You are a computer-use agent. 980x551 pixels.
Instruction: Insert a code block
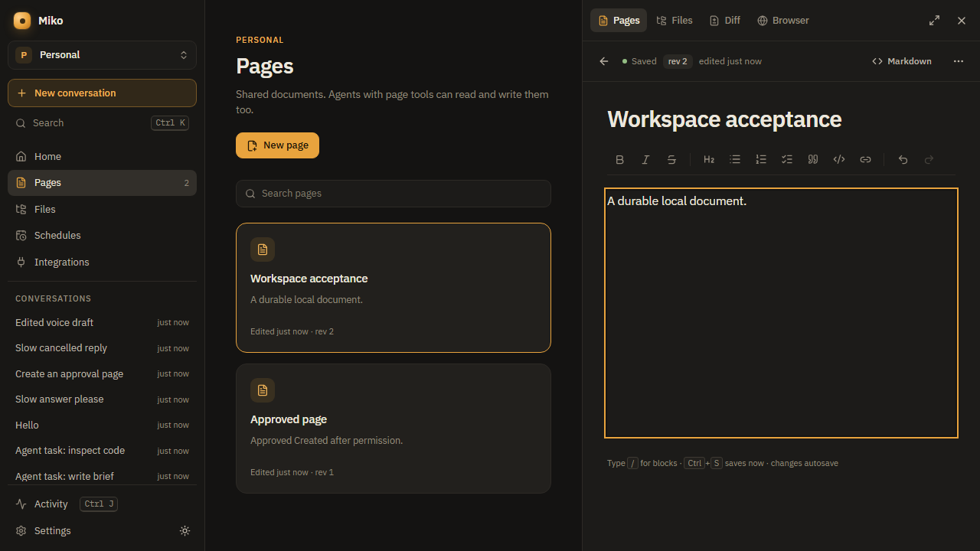[839, 159]
